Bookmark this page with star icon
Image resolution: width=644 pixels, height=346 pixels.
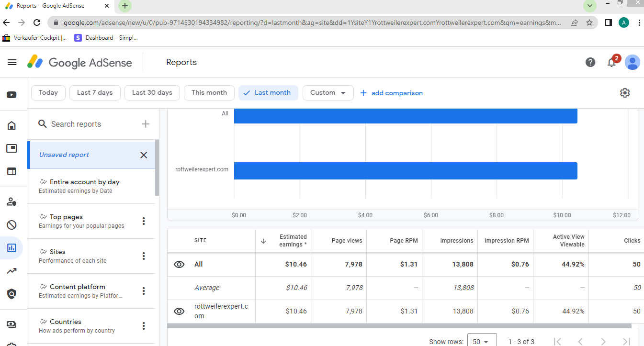589,22
